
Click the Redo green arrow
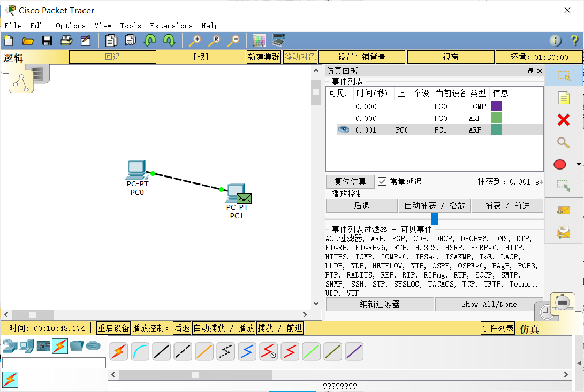coord(169,41)
